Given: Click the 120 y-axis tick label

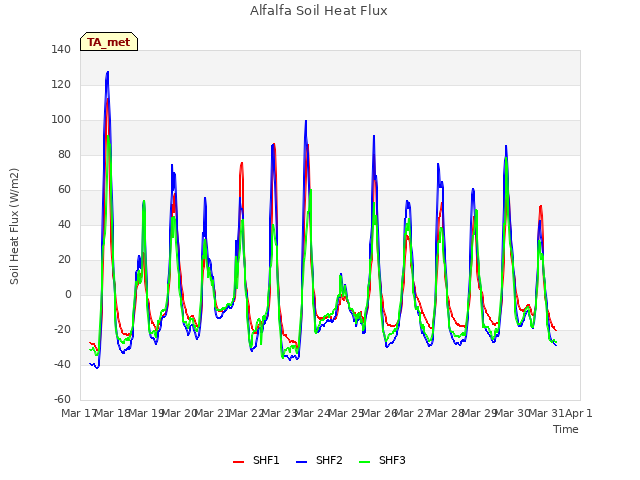Looking at the screenshot, I should (x=61, y=84).
